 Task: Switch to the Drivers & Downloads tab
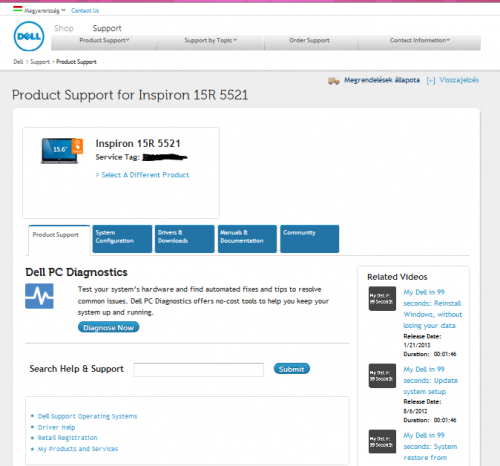click(185, 239)
